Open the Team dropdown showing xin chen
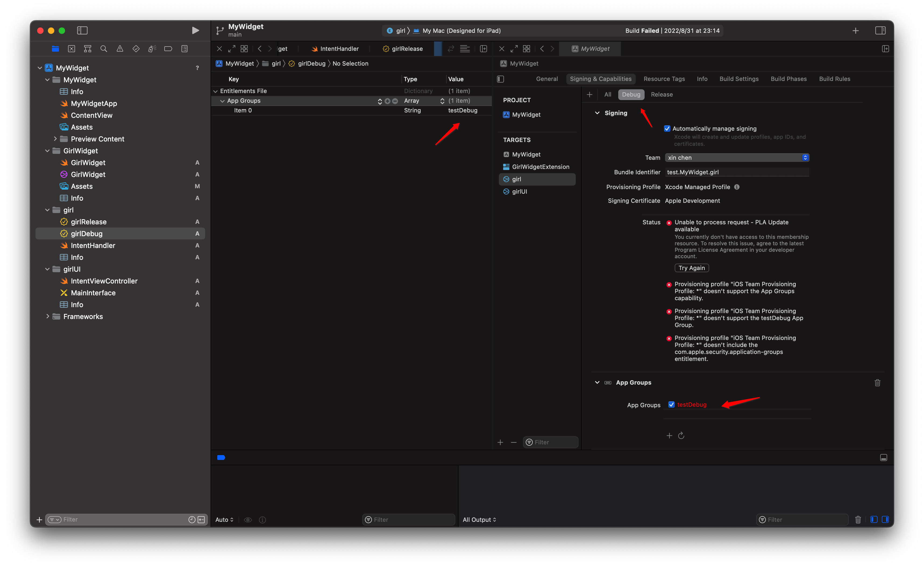924x567 pixels. [x=737, y=158]
